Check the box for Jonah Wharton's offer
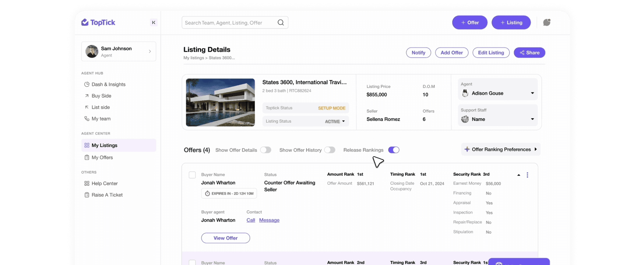The image size is (644, 265). 192,175
